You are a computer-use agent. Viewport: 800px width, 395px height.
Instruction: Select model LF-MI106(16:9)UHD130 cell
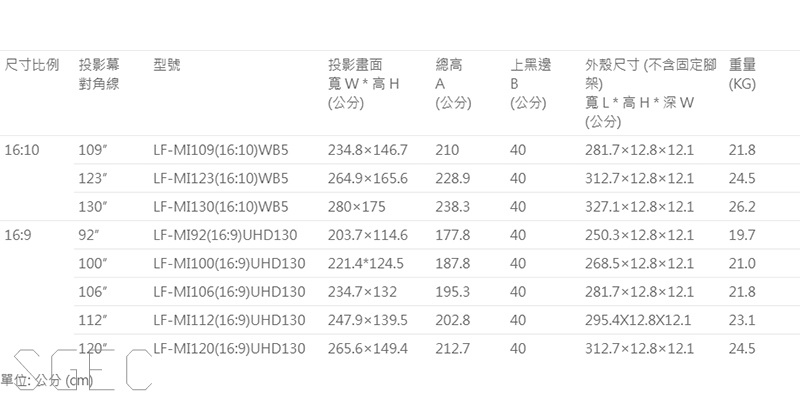[x=229, y=292]
